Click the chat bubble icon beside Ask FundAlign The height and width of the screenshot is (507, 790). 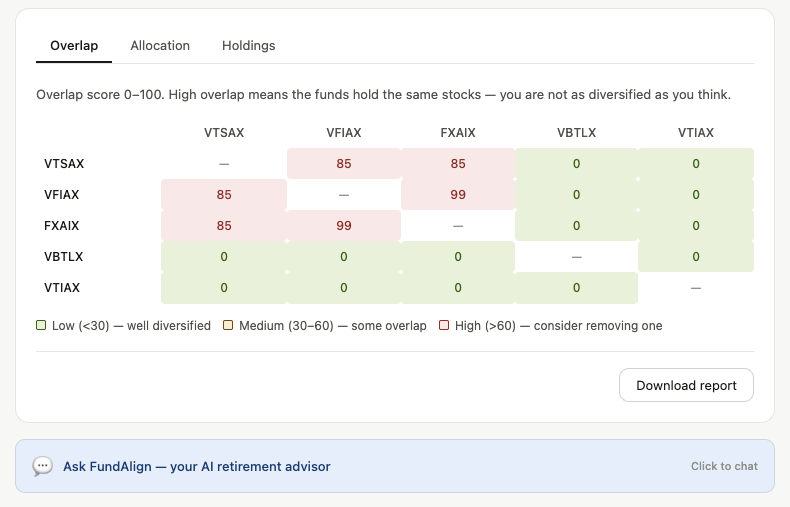coord(42,466)
